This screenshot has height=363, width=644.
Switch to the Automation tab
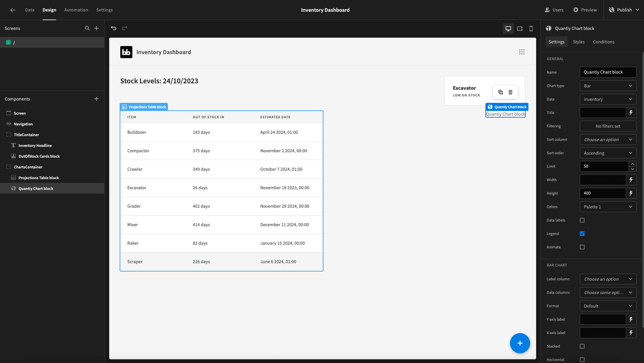click(76, 10)
